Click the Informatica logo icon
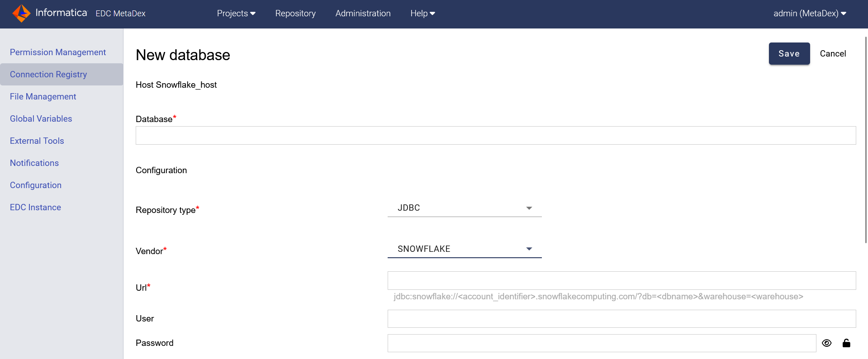 click(x=21, y=13)
